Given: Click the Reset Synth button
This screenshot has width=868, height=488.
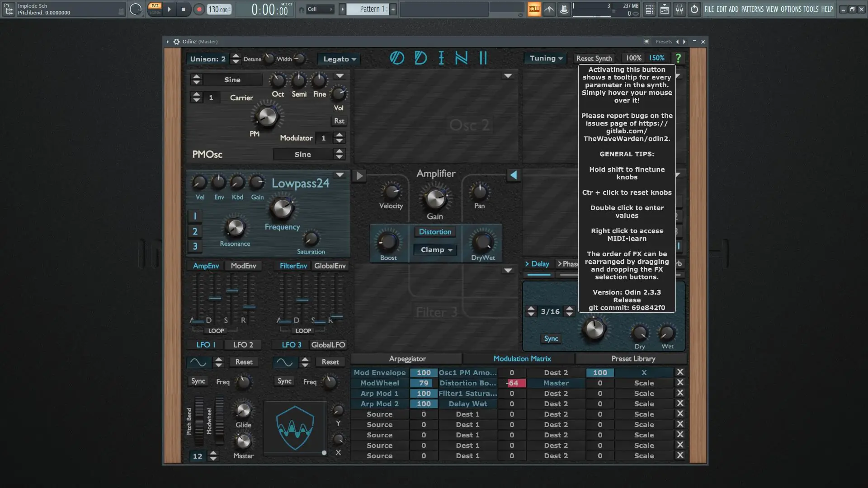Looking at the screenshot, I should click(x=594, y=58).
